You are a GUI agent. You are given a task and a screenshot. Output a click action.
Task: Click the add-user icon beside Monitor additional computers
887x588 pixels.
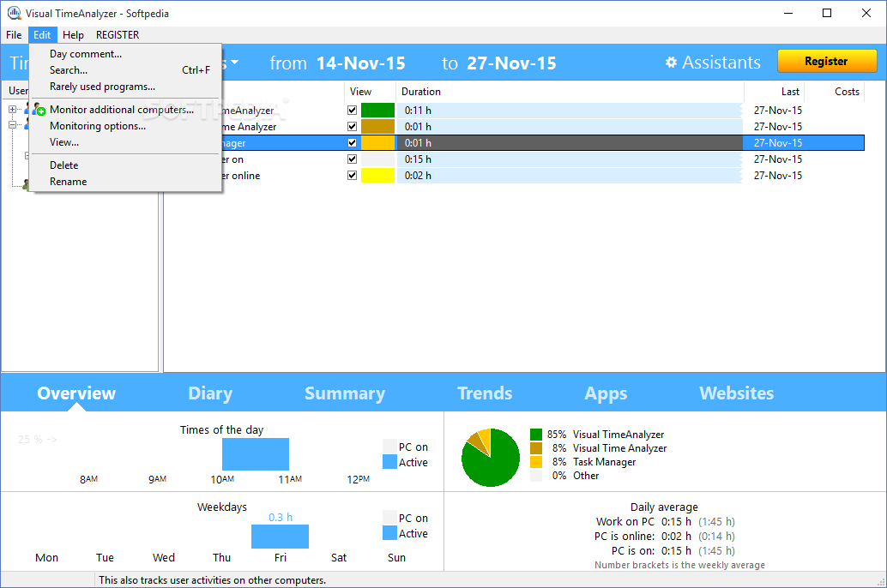39,109
